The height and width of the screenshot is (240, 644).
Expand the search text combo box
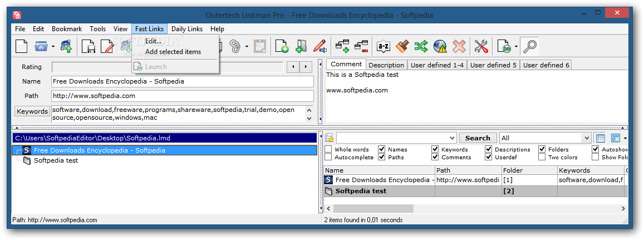[452, 138]
